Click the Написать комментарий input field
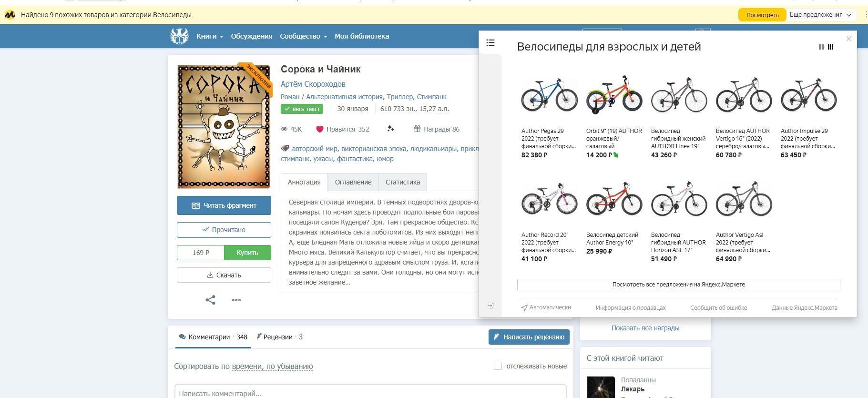This screenshot has width=868, height=398. tap(370, 392)
